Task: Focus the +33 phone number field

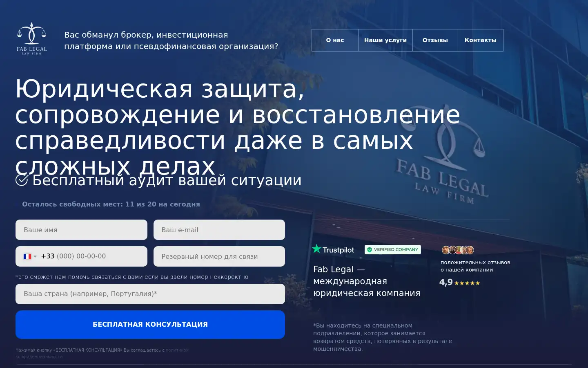Action: click(x=81, y=256)
